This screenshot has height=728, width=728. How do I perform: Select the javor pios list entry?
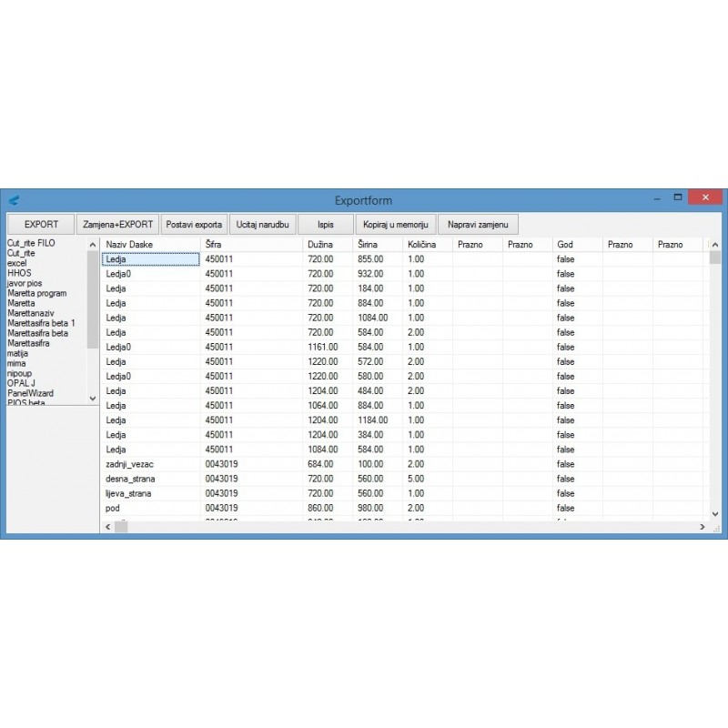point(25,284)
